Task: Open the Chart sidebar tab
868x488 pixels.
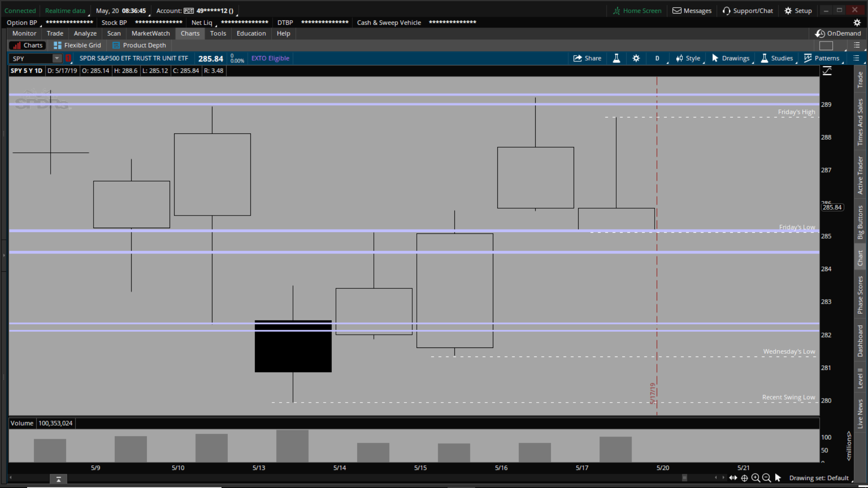Action: pyautogui.click(x=860, y=258)
